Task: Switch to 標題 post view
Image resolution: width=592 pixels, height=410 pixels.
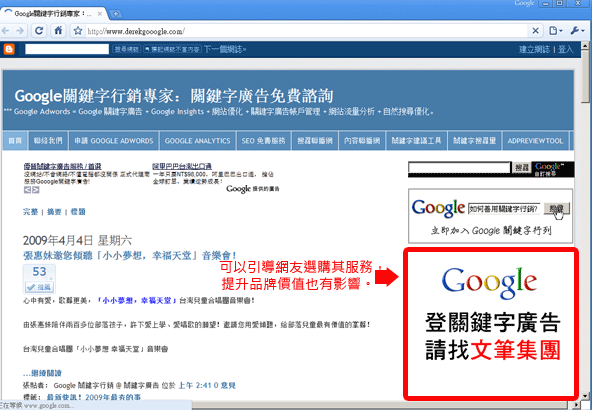Action: point(78,212)
